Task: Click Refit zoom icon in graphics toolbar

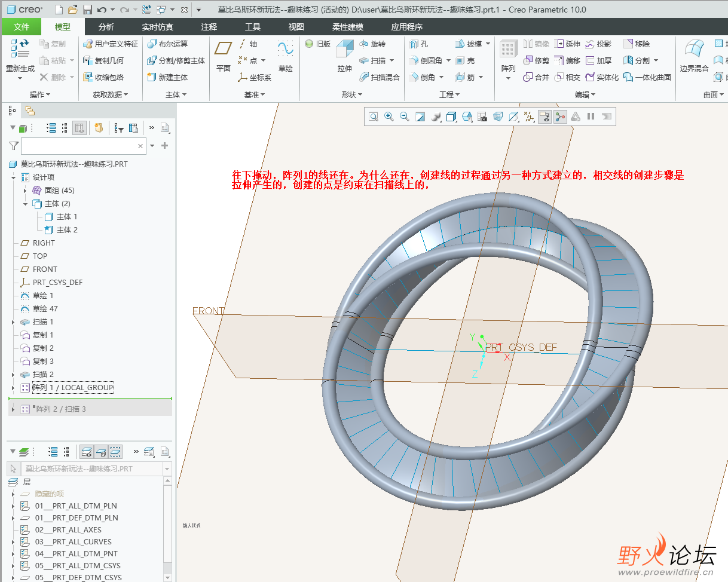Action: click(x=374, y=117)
